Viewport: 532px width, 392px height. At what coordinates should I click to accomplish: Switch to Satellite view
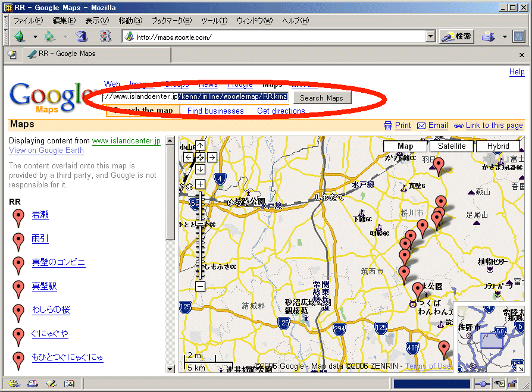point(452,146)
